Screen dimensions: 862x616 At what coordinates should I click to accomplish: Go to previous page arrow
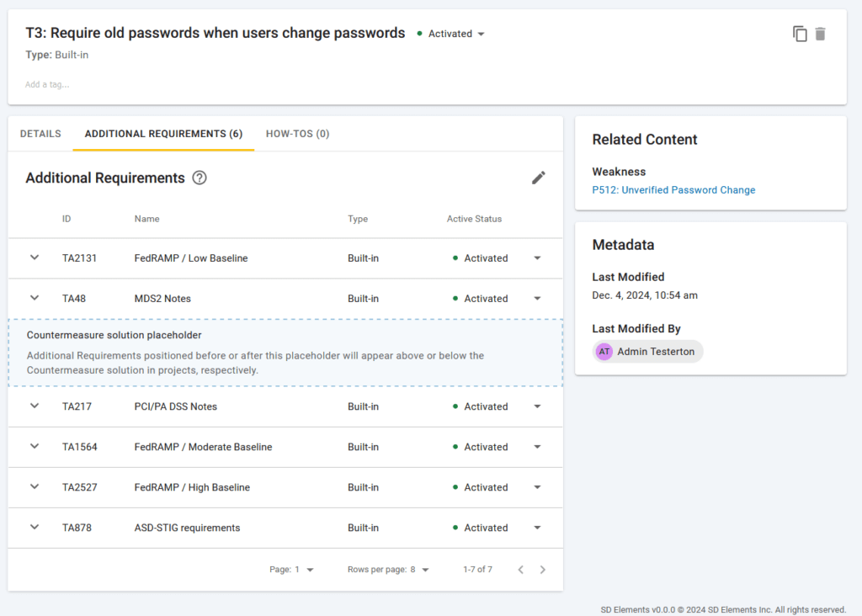pos(520,569)
